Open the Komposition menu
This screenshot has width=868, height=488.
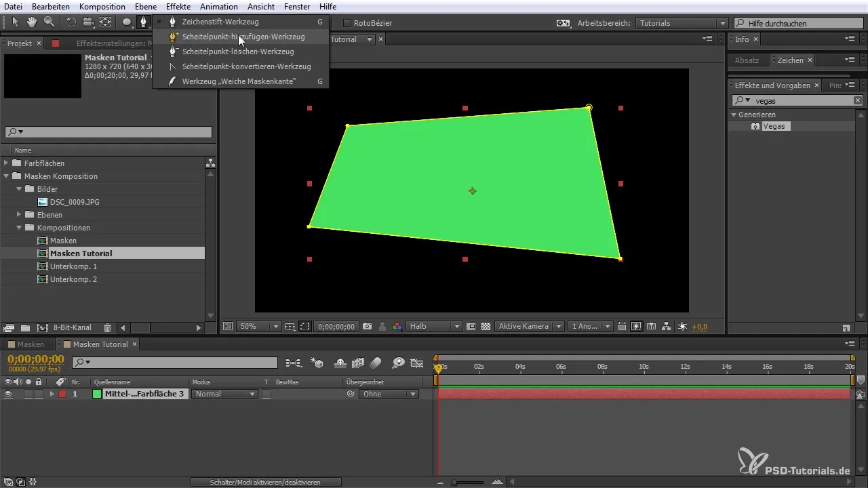tap(102, 6)
